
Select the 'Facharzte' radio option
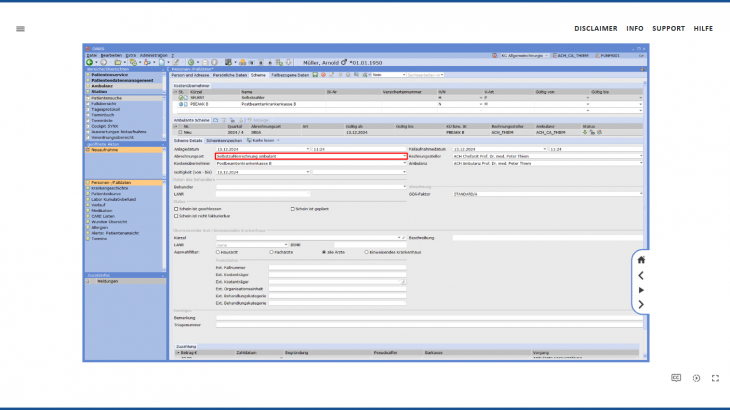point(255,253)
